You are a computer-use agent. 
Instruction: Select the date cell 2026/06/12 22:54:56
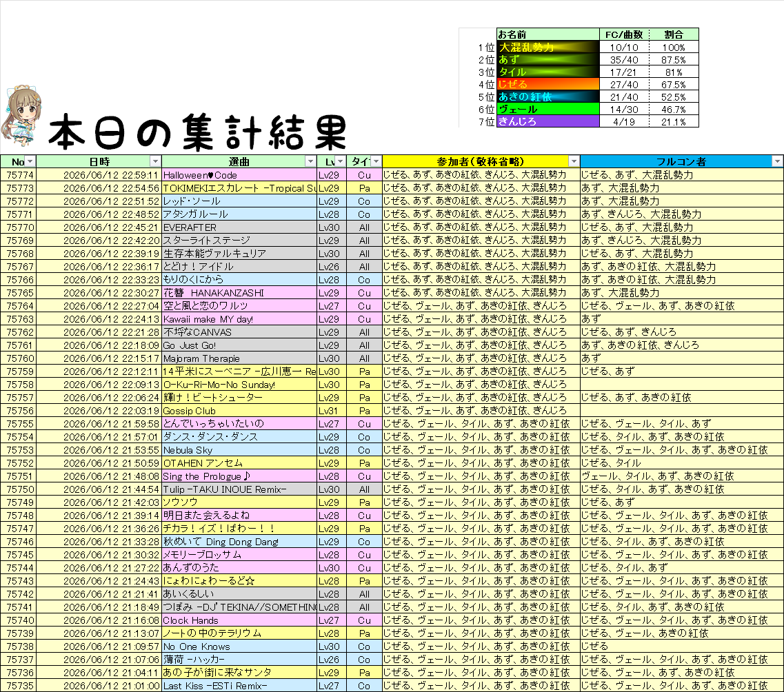(99, 188)
